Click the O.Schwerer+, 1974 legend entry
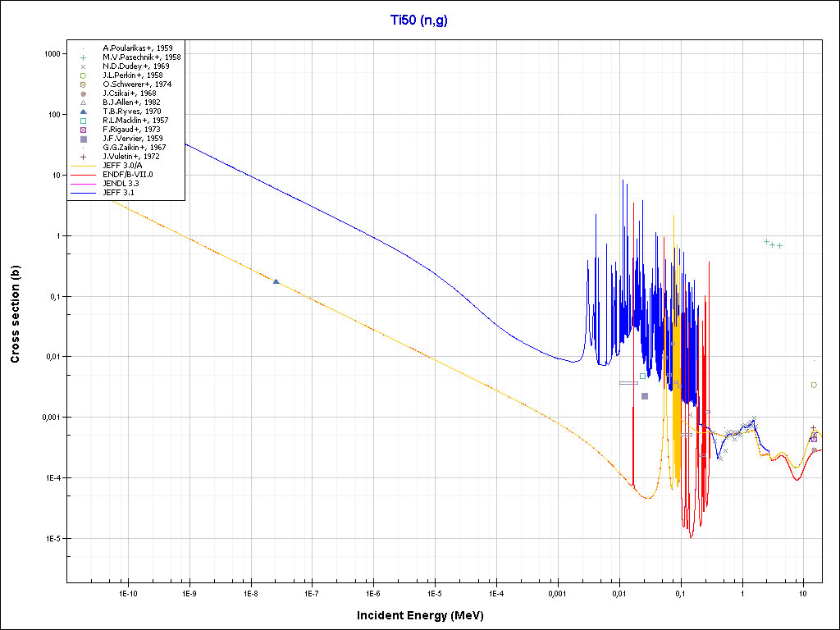The image size is (840, 630). tap(137, 84)
